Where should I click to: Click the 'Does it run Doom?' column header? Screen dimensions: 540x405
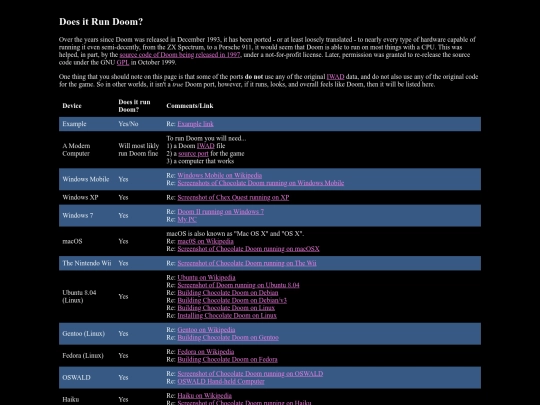[x=134, y=106]
